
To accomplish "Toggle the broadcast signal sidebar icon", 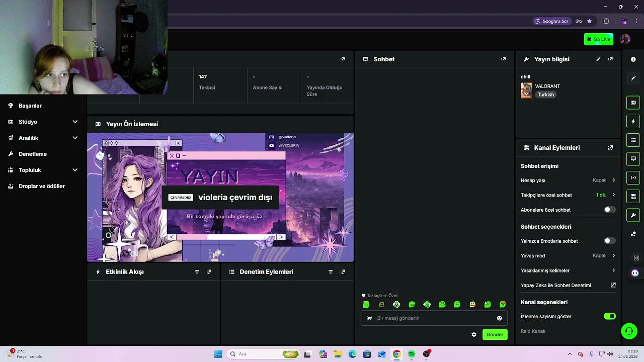I will 633,177.
